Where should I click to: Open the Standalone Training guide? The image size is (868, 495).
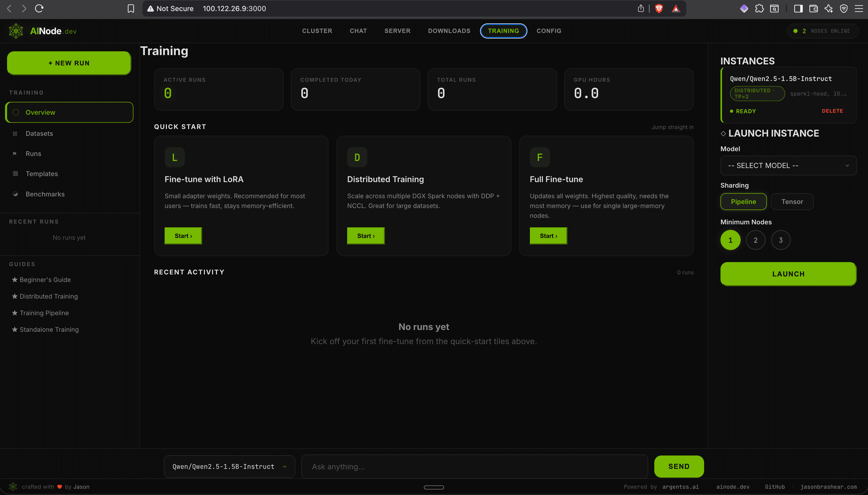49,329
